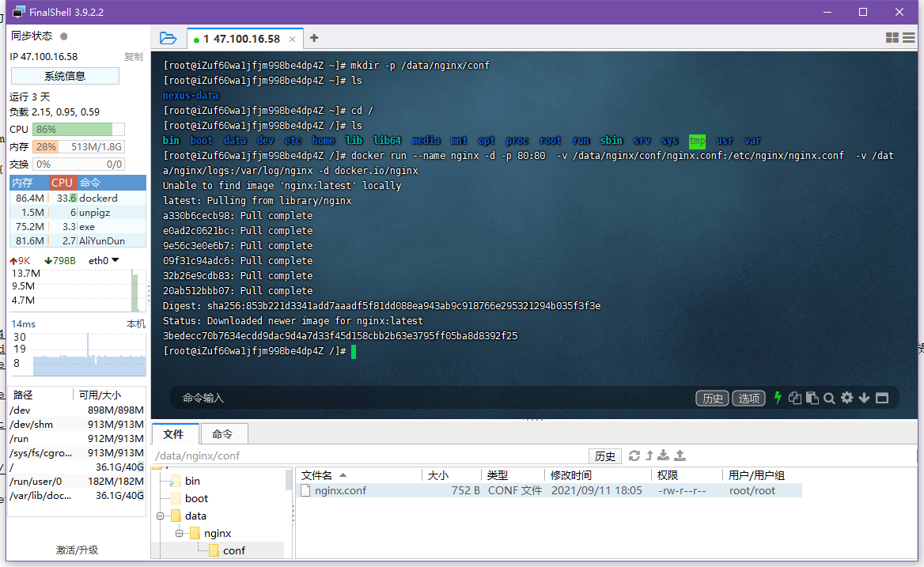Open terminal search magnifier icon
The height and width of the screenshot is (567, 924).
click(x=829, y=399)
